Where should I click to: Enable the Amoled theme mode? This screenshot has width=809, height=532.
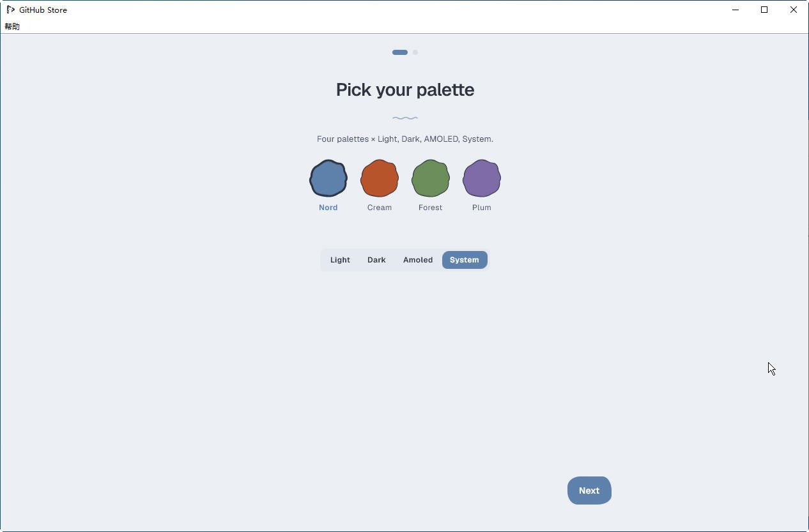pos(418,260)
